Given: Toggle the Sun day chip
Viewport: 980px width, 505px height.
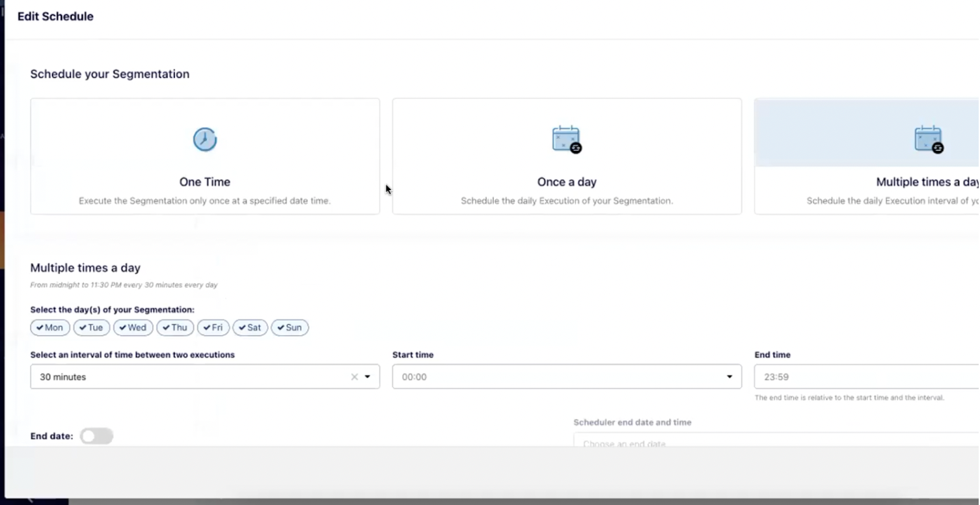Looking at the screenshot, I should click(290, 327).
